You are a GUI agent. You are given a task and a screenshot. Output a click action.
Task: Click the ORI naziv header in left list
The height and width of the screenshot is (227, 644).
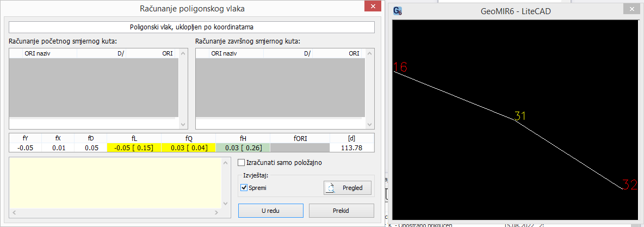coord(37,53)
